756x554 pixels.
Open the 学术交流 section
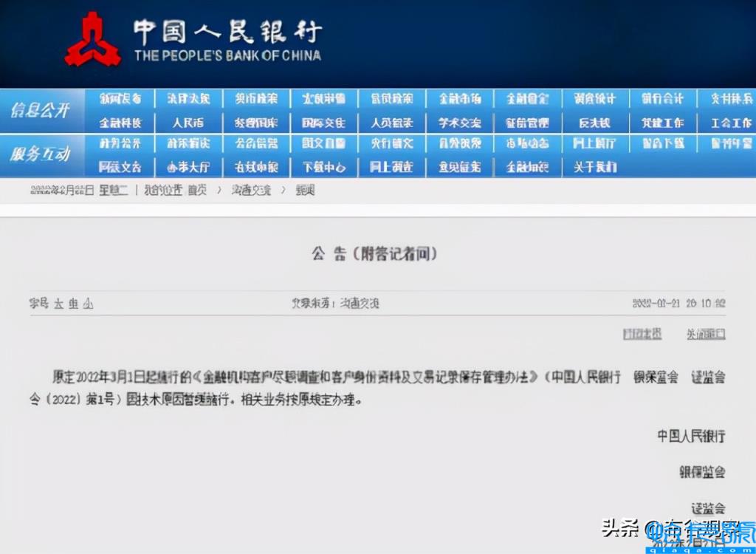(x=459, y=123)
